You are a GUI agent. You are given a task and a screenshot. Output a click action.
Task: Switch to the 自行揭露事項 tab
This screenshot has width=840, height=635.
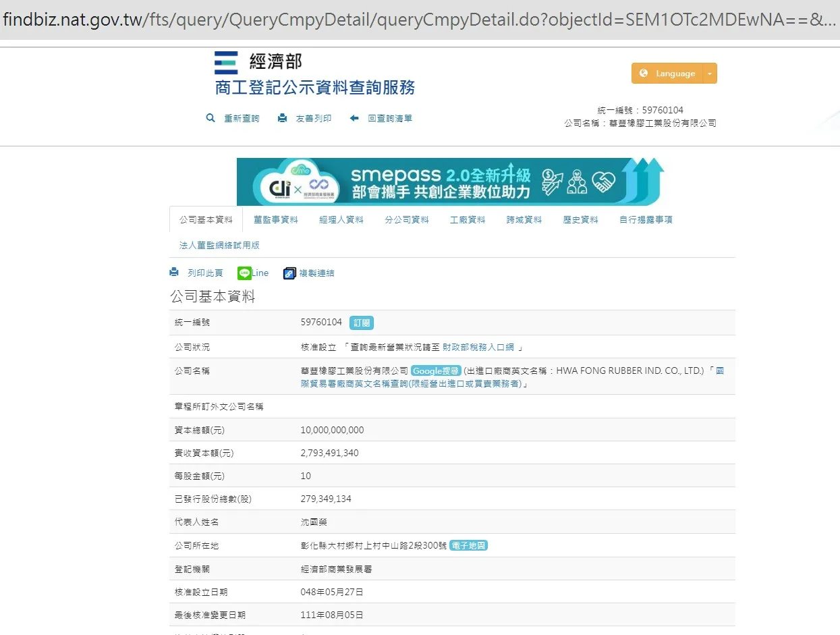click(x=646, y=220)
